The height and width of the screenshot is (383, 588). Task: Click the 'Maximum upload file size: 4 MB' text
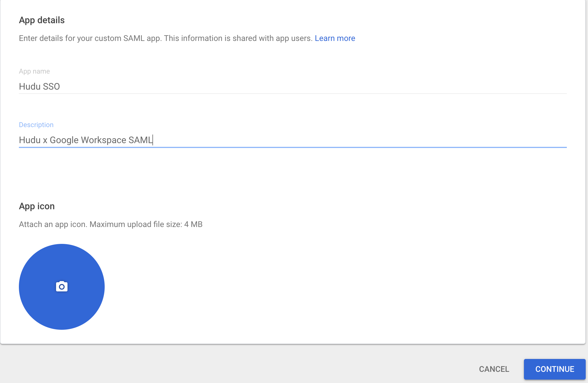(x=146, y=224)
